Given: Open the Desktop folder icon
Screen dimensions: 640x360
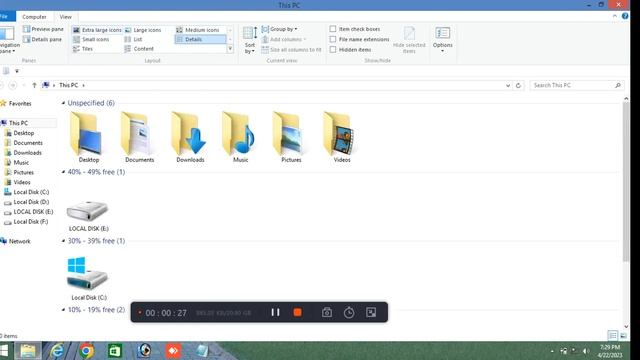Looking at the screenshot, I should click(x=87, y=134).
